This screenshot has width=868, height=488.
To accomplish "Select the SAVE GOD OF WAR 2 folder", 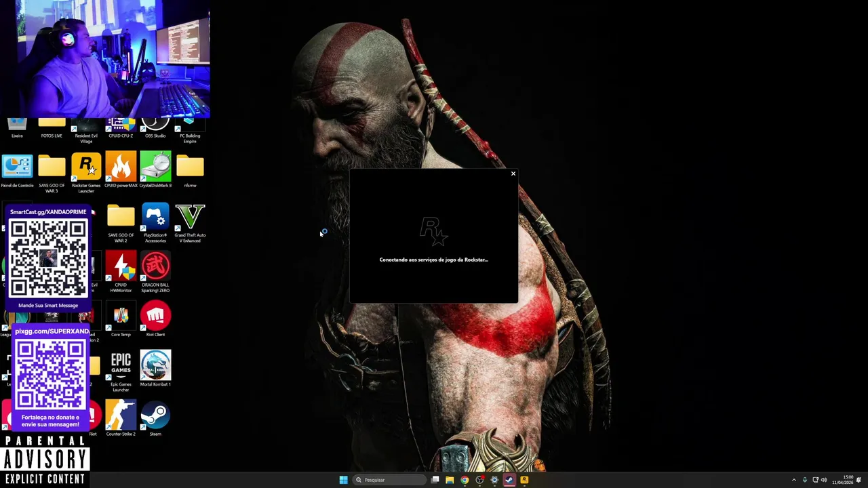I will coord(121,222).
